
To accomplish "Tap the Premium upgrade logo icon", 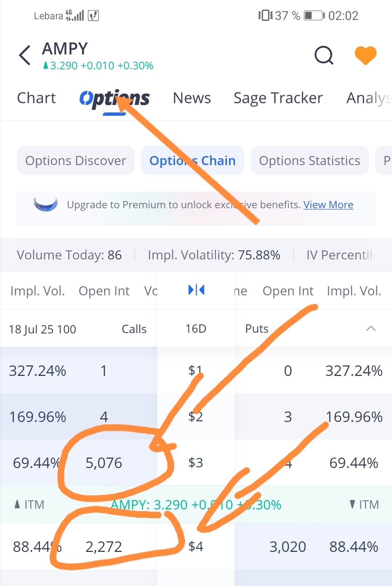I will pos(46,204).
